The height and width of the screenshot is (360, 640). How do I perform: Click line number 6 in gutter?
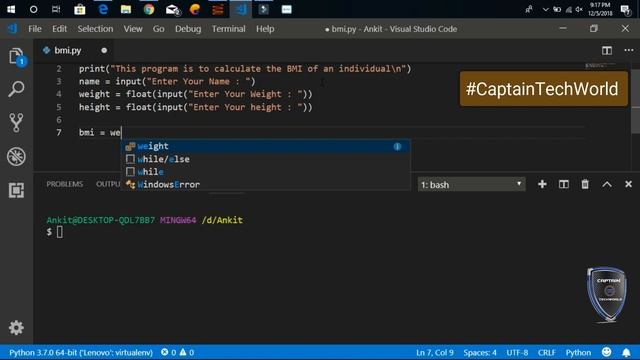(x=59, y=120)
